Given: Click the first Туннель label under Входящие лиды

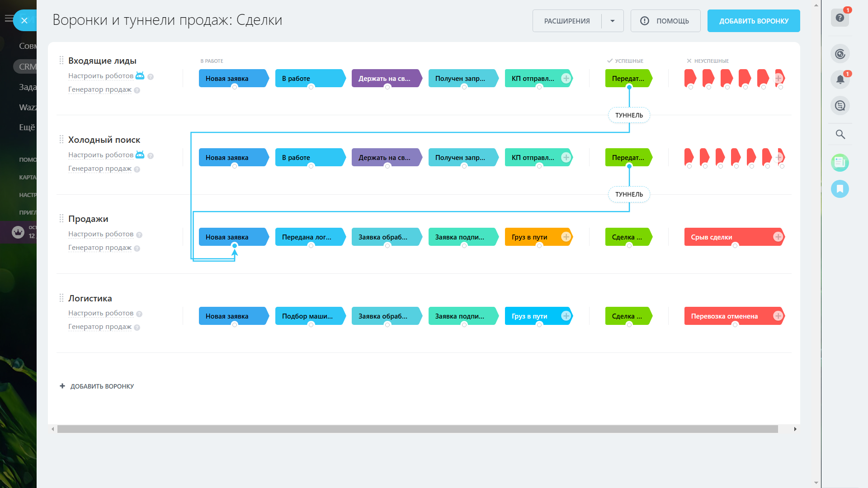Looking at the screenshot, I should (629, 115).
